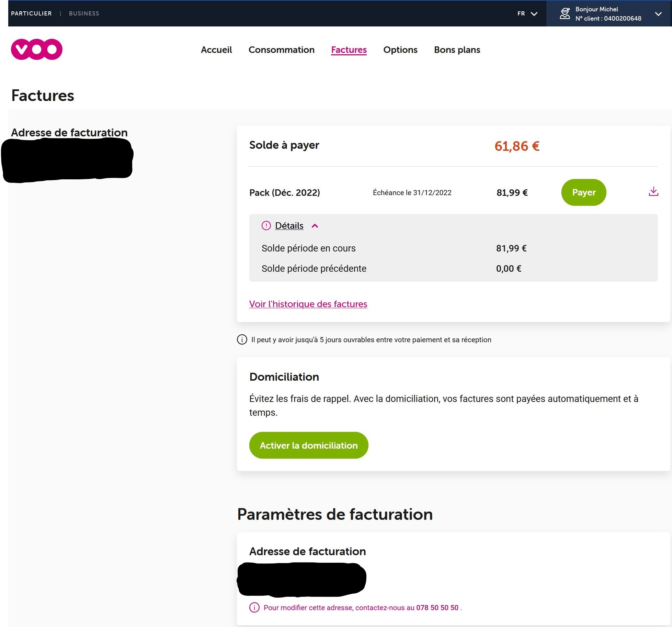This screenshot has height=627, width=672.
Task: Click the info icon about payment reception delay
Action: (x=242, y=339)
